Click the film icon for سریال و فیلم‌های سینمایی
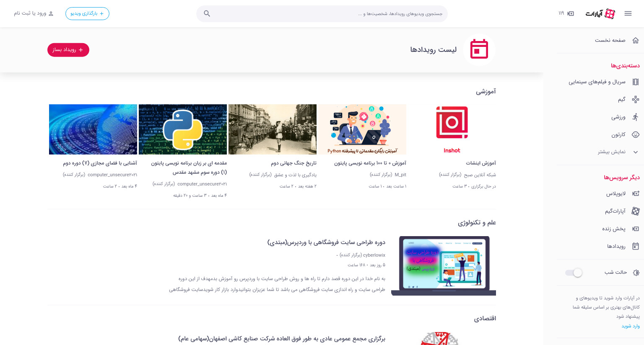644x345 pixels. pyautogui.click(x=636, y=82)
